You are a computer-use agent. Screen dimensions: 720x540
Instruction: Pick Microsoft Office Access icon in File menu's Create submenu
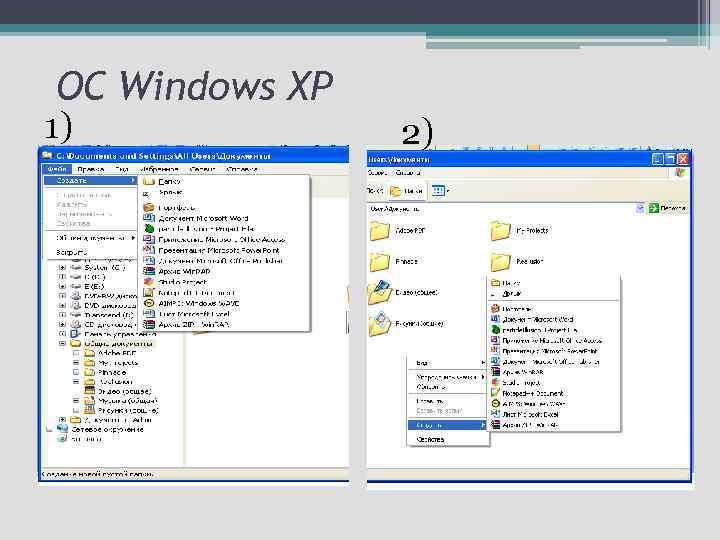click(149, 239)
